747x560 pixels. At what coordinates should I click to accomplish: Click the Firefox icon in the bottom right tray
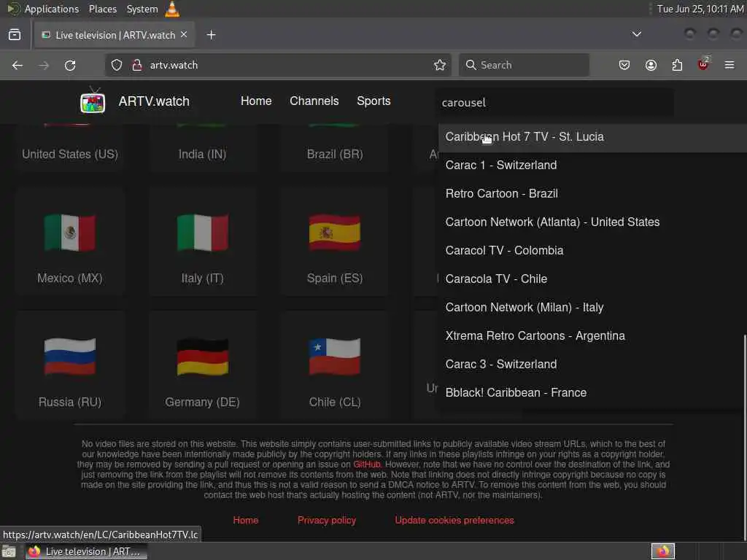coord(662,551)
